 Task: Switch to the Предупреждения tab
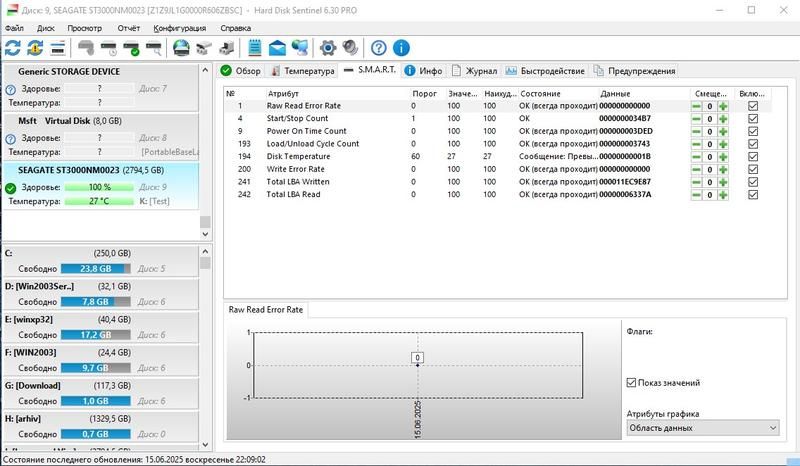pyautogui.click(x=635, y=71)
